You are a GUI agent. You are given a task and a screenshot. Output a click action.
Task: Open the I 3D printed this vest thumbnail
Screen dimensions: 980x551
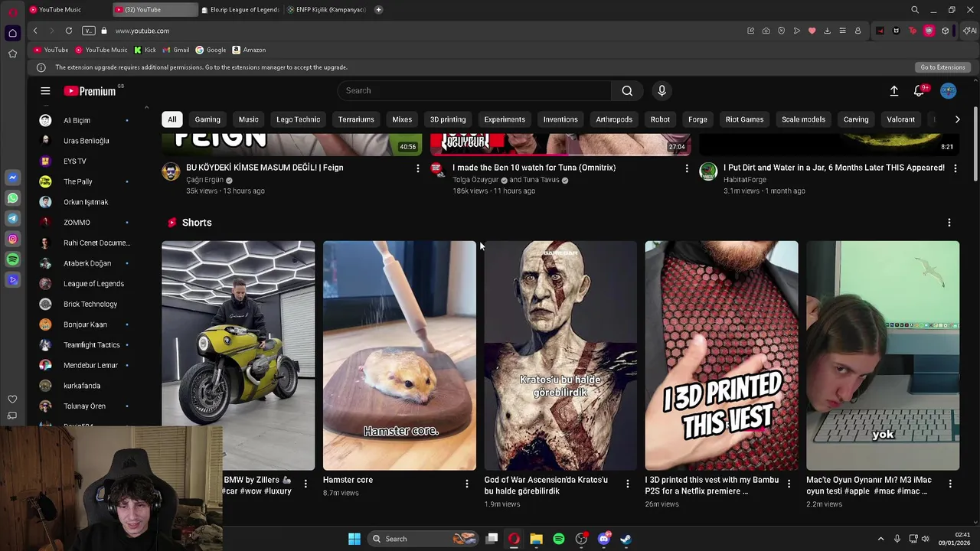click(x=721, y=355)
